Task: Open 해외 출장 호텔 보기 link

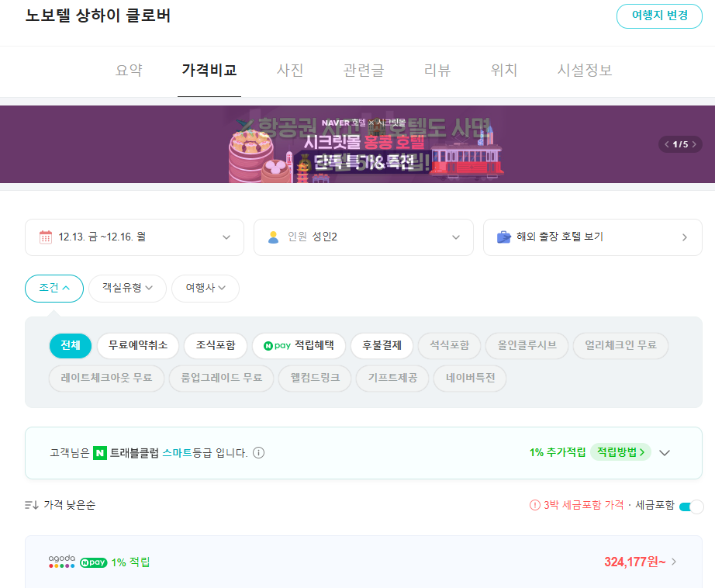Action: coord(592,237)
